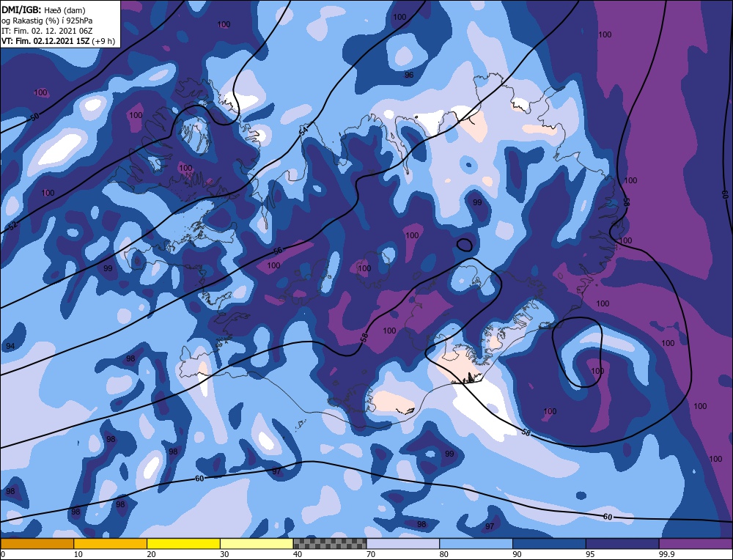Click the dark navy 95–99.9 legend swatch
This screenshot has width=733, height=560.
point(622,544)
